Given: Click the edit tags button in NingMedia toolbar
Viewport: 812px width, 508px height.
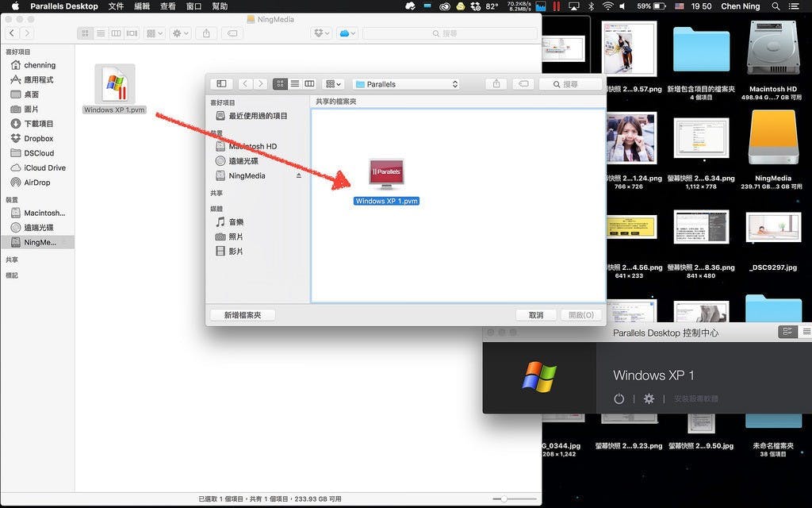Looking at the screenshot, I should coord(232,33).
